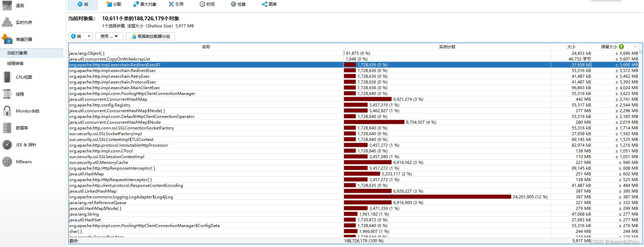Sort by the 大小 column header
The image size is (644, 247).
571,47
